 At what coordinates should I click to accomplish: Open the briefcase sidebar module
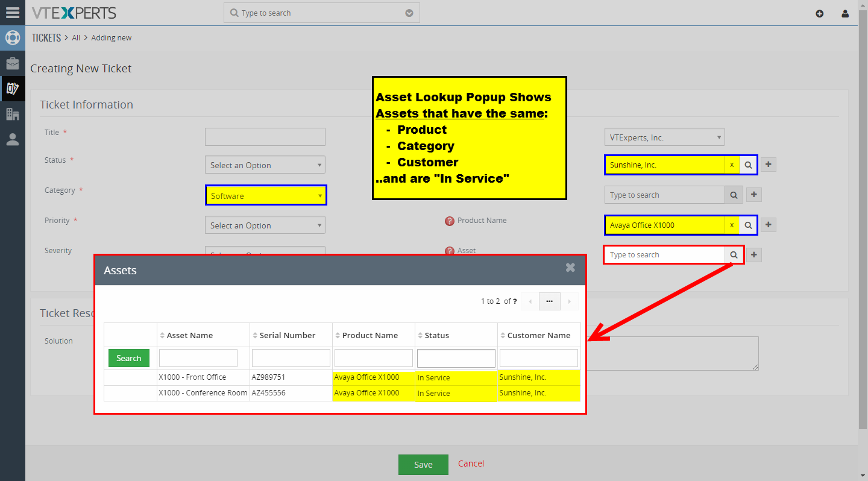(13, 63)
